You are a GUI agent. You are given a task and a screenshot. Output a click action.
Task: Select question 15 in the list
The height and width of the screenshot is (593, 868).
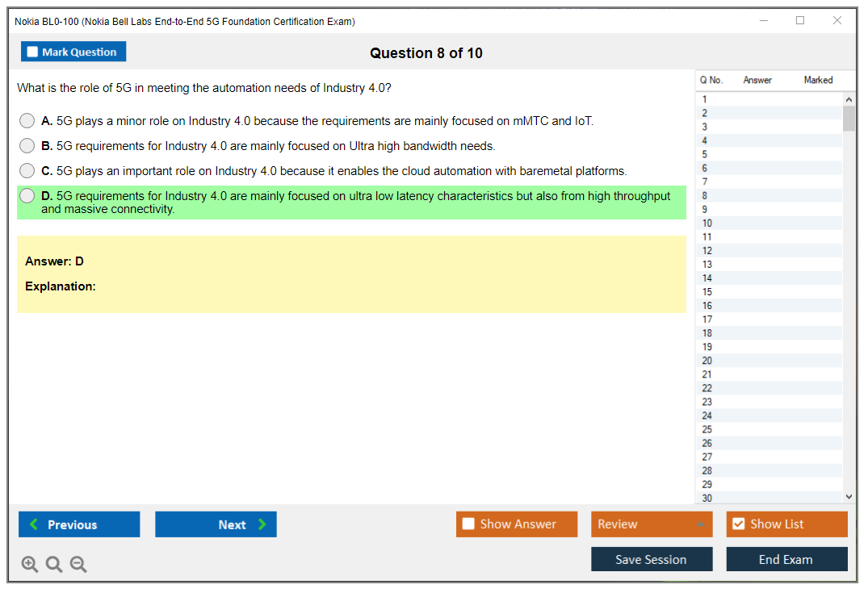[707, 291]
